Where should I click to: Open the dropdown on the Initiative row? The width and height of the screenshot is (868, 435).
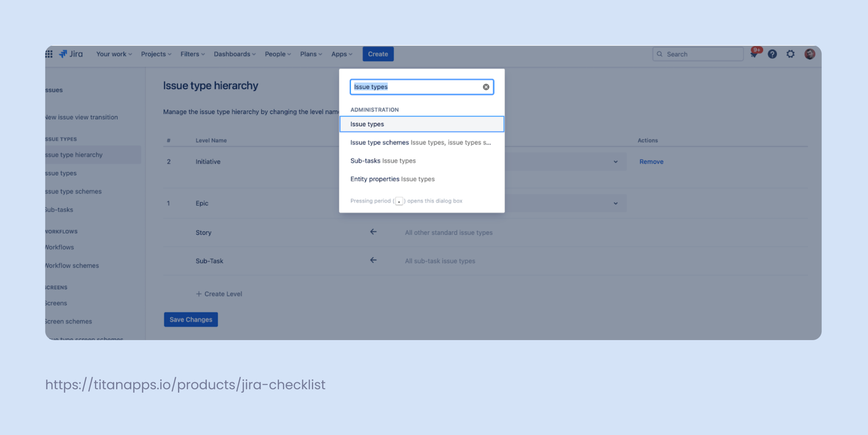(616, 161)
